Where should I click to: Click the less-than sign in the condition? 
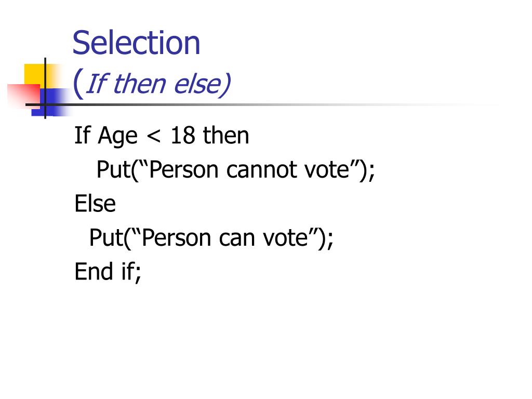pos(154,137)
